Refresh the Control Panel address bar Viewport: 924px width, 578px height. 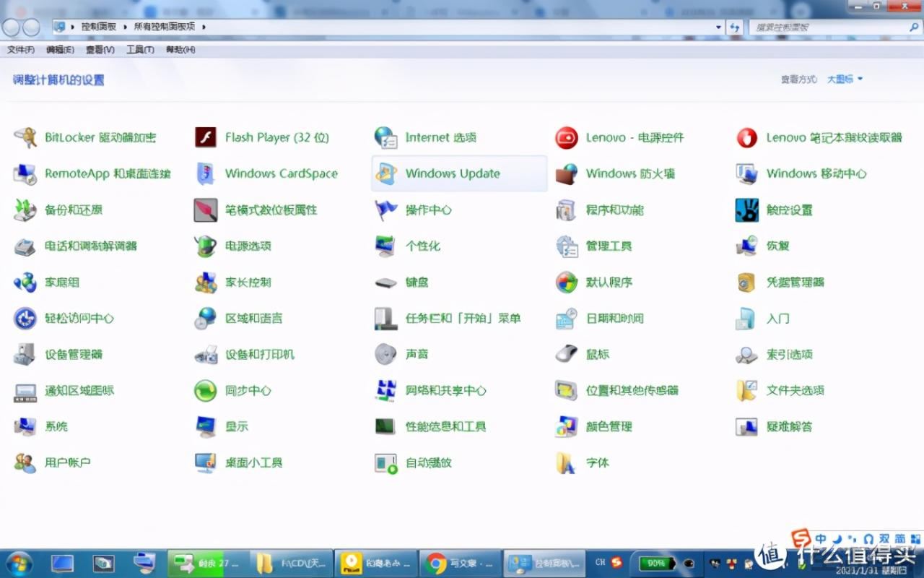[735, 27]
